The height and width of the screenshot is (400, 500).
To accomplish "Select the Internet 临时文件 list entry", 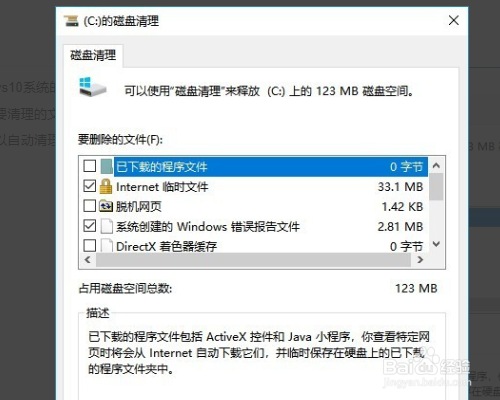I will pyautogui.click(x=255, y=187).
